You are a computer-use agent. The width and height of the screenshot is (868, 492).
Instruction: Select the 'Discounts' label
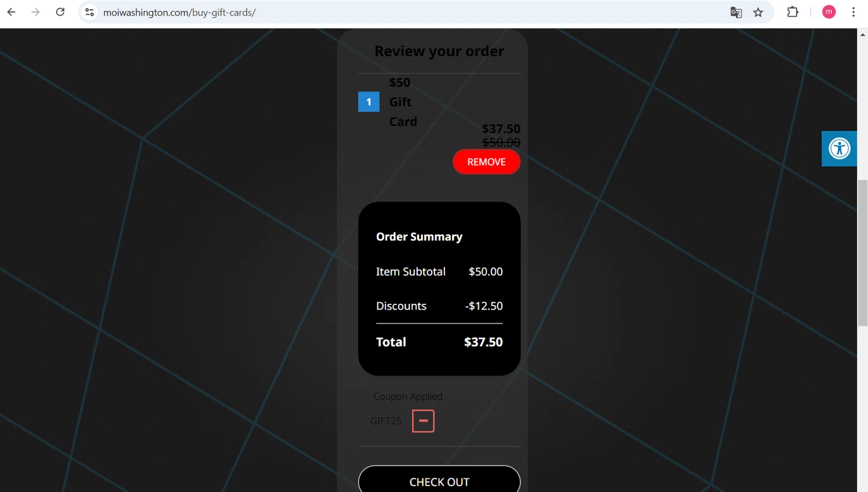401,306
